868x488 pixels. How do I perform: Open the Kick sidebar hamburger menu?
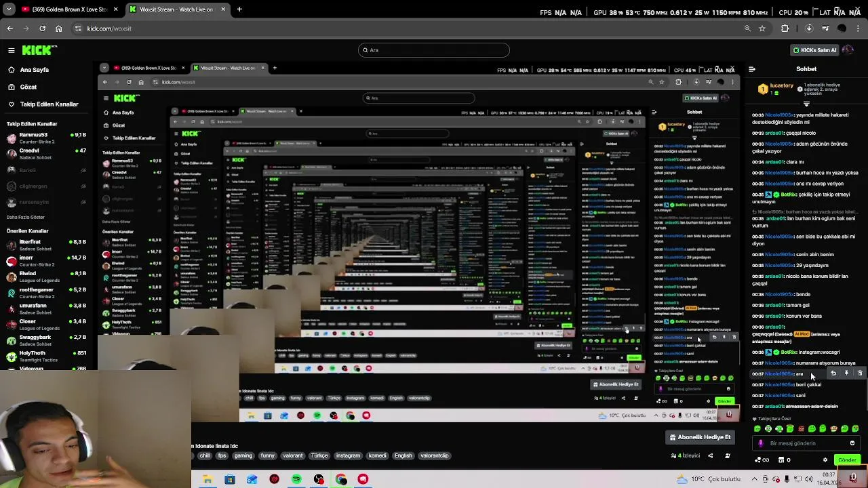(12, 50)
